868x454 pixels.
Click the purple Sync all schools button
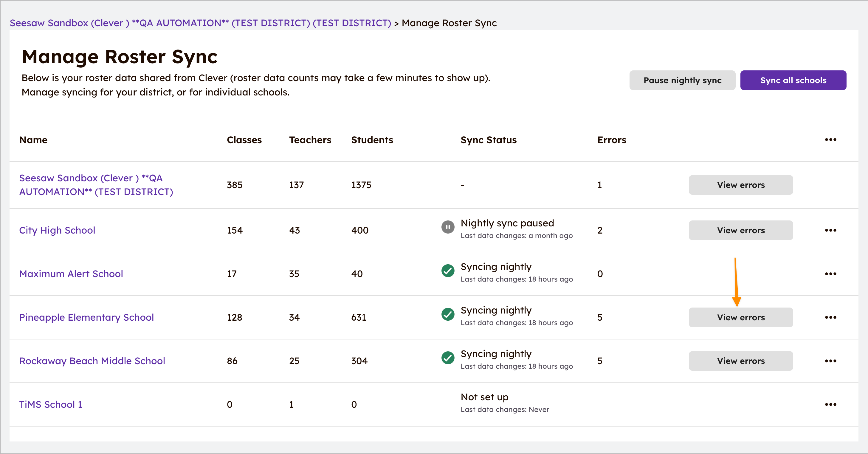pyautogui.click(x=793, y=80)
